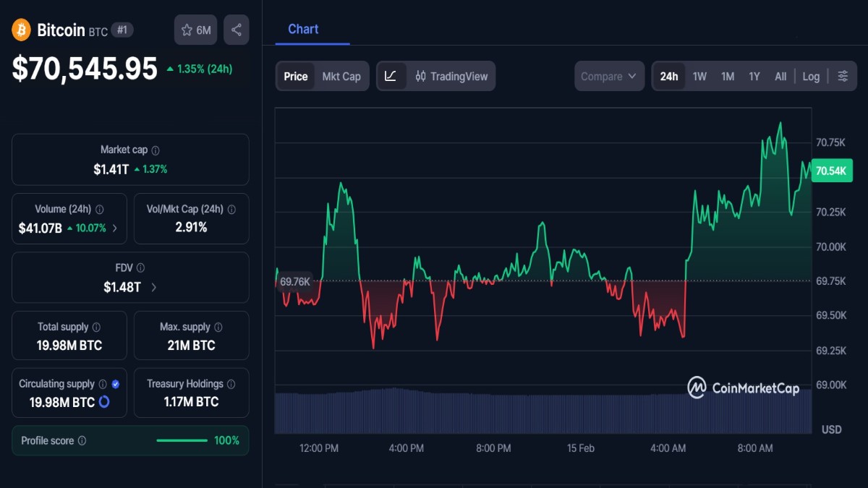Image resolution: width=868 pixels, height=488 pixels.
Task: Toggle Price view for the chart
Action: 295,75
